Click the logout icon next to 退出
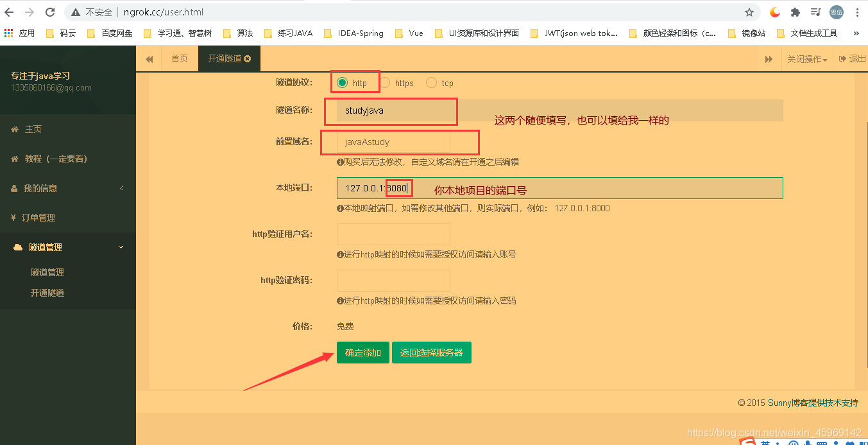This screenshot has width=868, height=445. coord(841,58)
